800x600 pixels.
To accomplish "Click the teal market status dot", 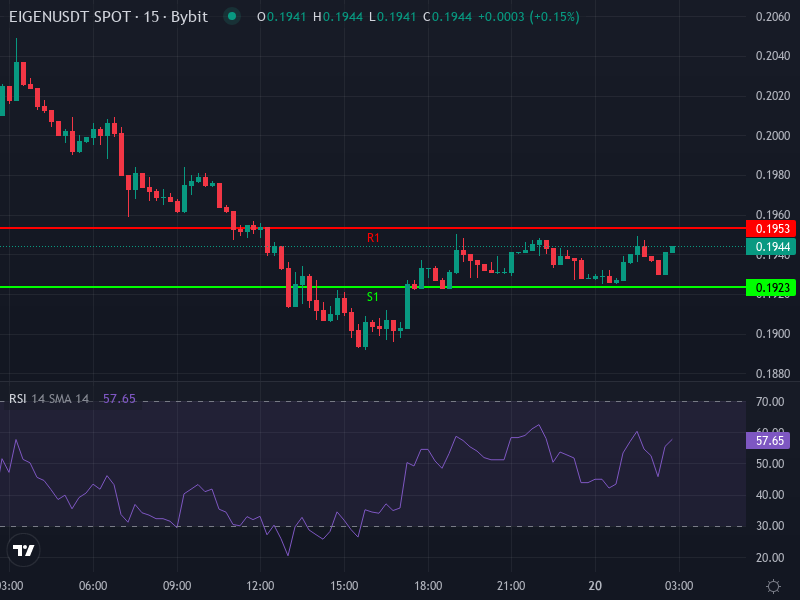I will (231, 16).
